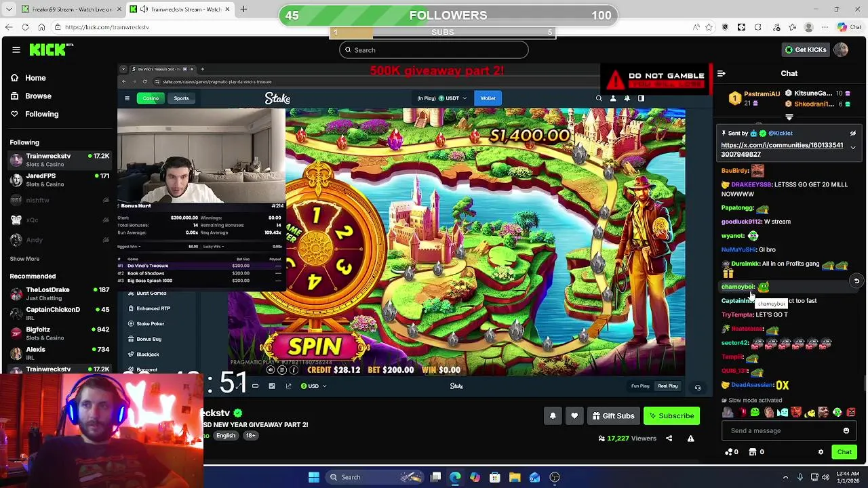Open the chat shop icon
The width and height of the screenshot is (868, 488).
pos(754,452)
